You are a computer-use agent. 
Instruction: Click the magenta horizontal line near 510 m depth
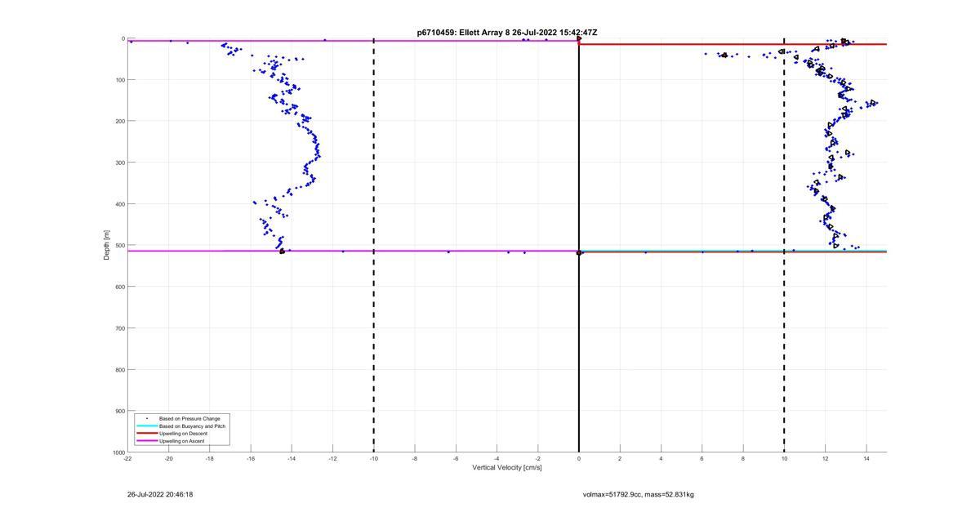coord(353,251)
